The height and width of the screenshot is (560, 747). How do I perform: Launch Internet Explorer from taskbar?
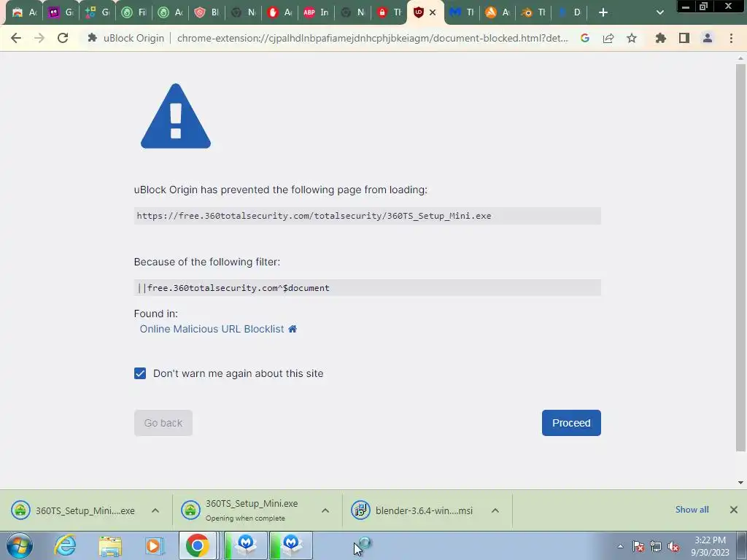click(x=65, y=545)
